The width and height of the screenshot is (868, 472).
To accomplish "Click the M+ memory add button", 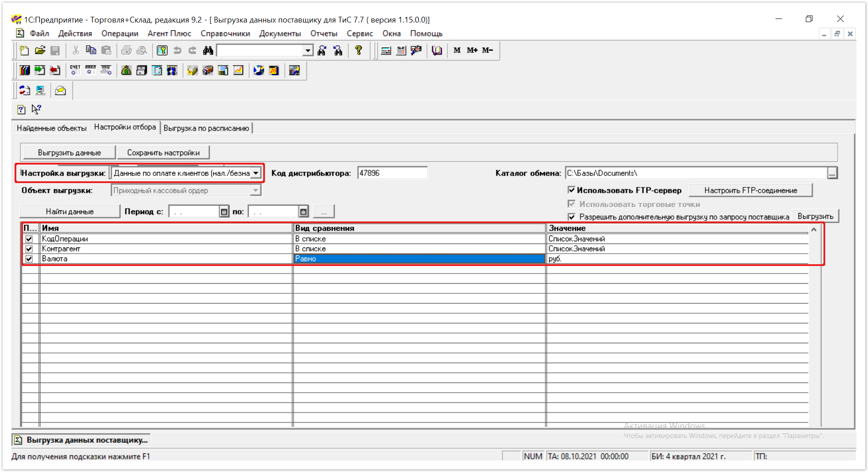I will [472, 50].
